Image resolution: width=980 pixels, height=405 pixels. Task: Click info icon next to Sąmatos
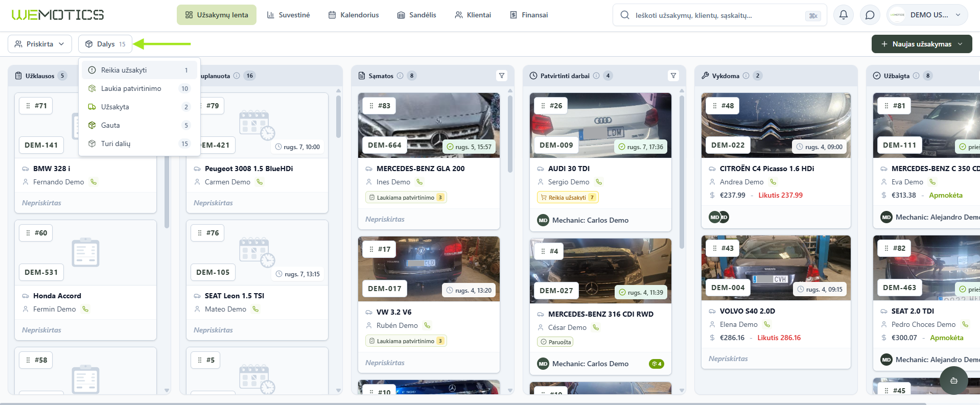[x=400, y=76]
